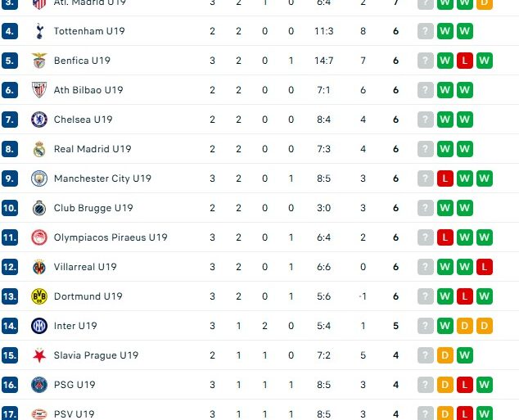Click the Tottenham U19 club crest
The width and height of the screenshot is (519, 420).
39,31
